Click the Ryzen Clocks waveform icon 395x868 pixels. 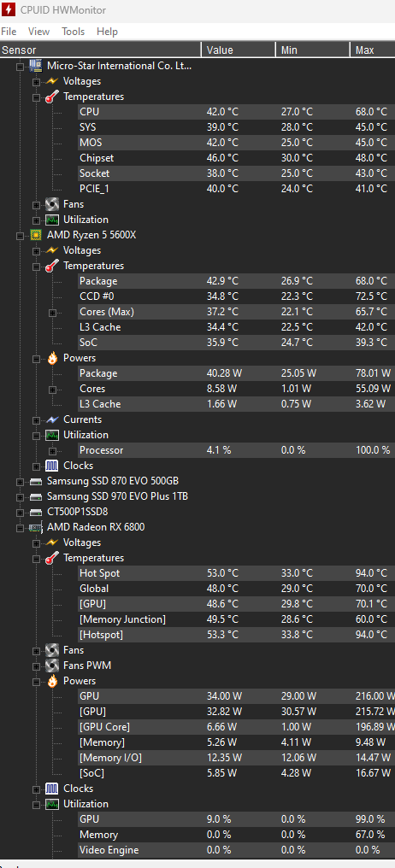coord(52,466)
